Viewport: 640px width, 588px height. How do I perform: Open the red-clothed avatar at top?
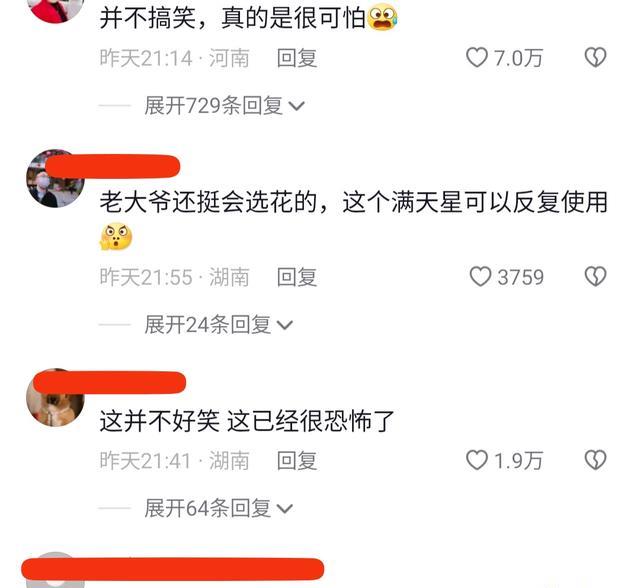pos(55,9)
